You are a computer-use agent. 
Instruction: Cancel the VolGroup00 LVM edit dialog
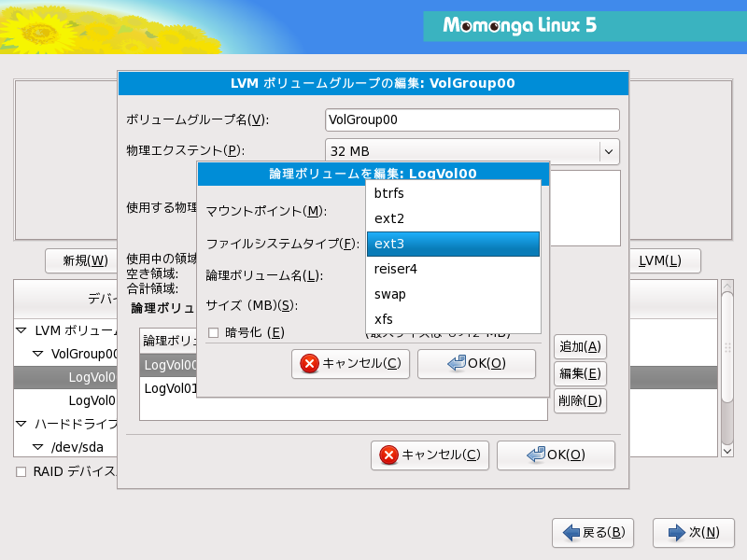[430, 455]
